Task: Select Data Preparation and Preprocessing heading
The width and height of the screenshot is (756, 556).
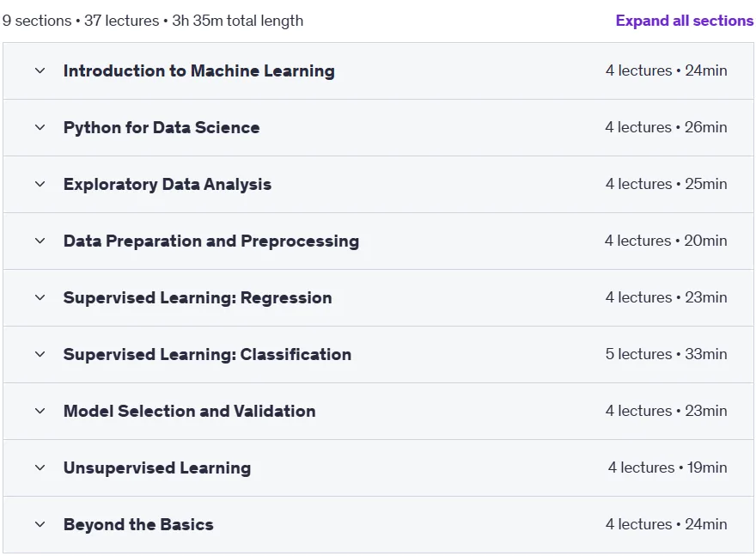Action: pos(211,241)
